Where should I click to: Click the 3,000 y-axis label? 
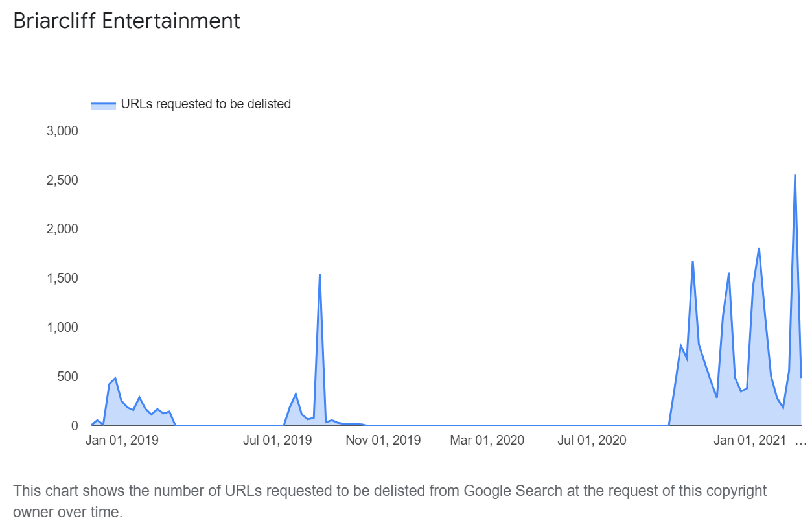(x=62, y=131)
